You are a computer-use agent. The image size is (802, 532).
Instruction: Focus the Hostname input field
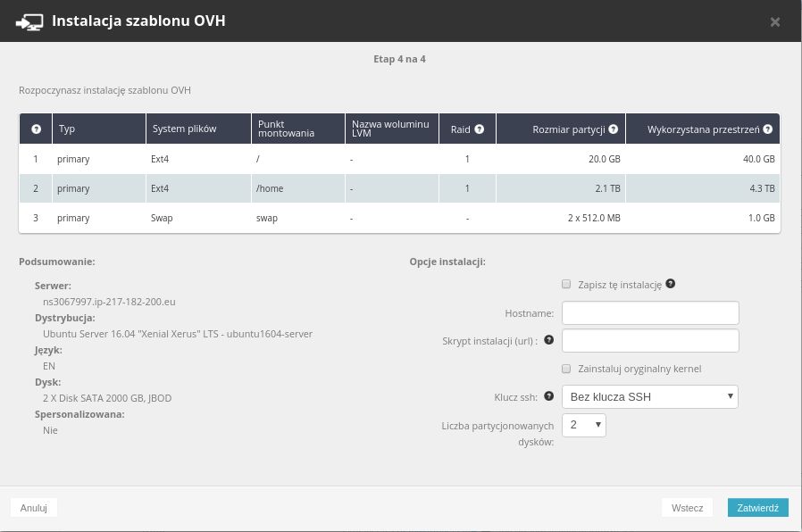pyautogui.click(x=649, y=313)
